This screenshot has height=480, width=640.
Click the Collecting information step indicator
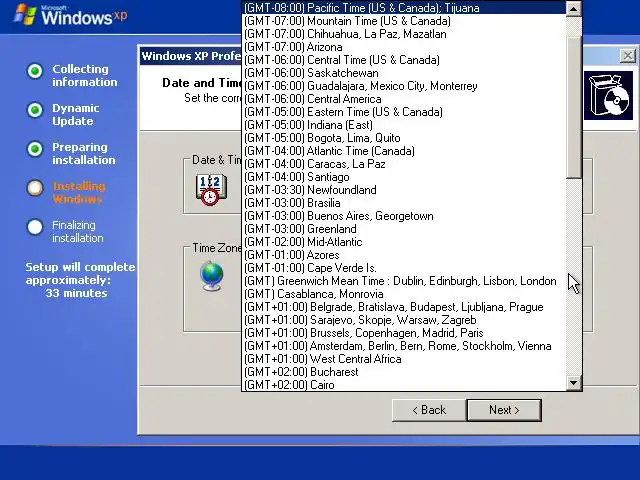[x=35, y=71]
